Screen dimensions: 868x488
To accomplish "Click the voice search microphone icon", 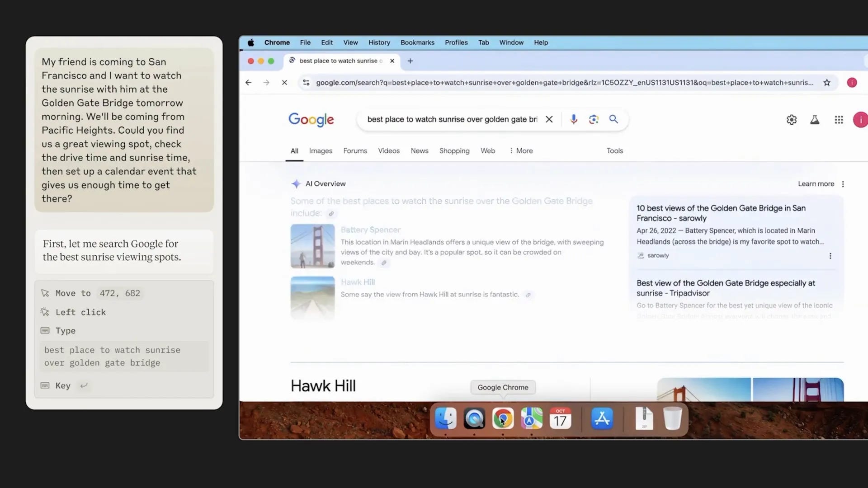I will (x=573, y=119).
